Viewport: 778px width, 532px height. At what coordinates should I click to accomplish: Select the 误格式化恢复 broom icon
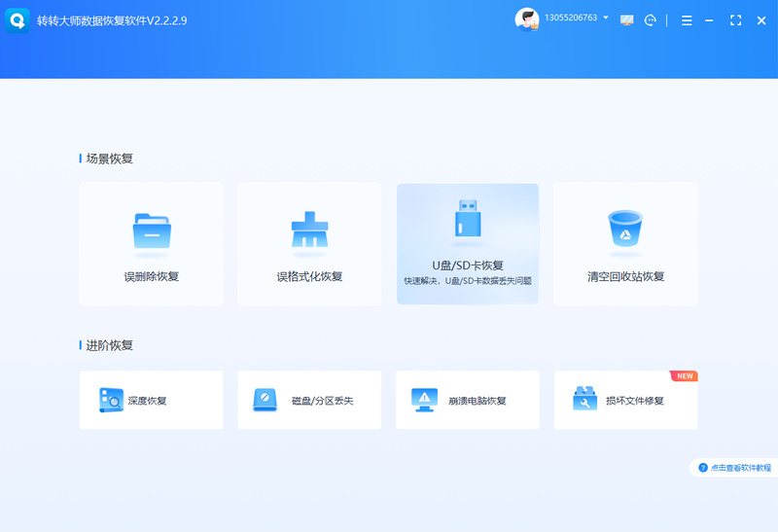click(309, 230)
